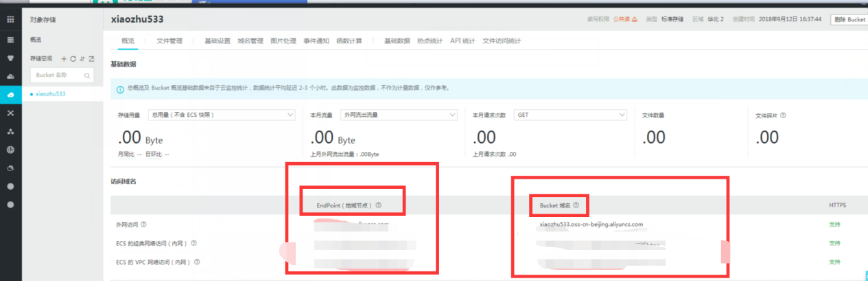Add a new bucket with plus icon
868x281 pixels.
64,59
